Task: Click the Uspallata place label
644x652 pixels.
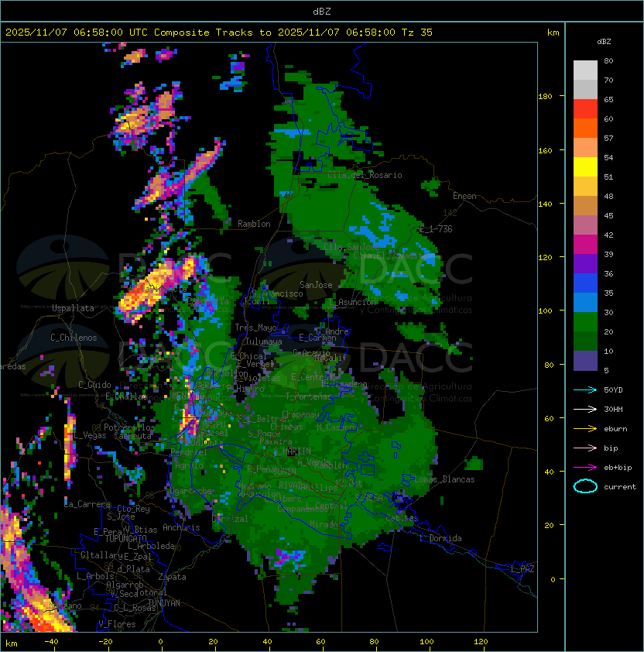Action: [73, 308]
